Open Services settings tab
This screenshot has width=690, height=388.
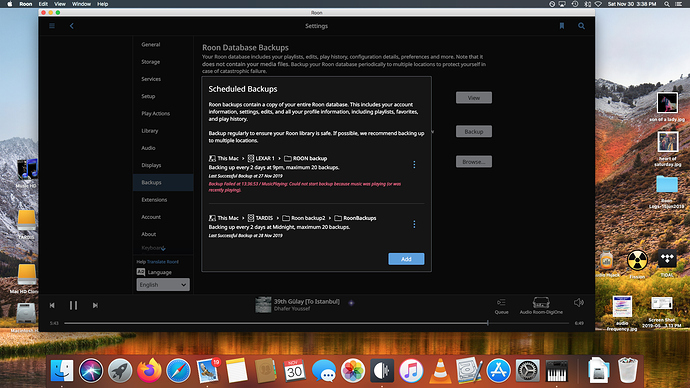[x=151, y=79]
